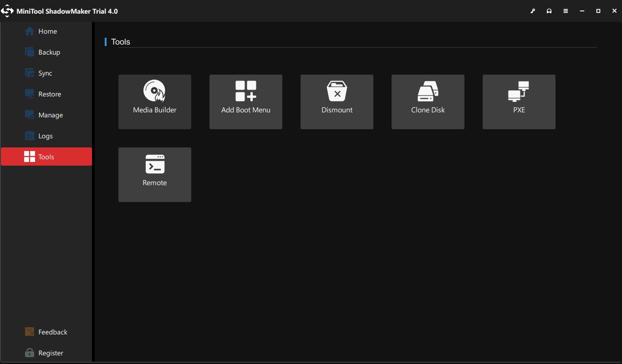This screenshot has height=364, width=622.
Task: Click the MiniTool ShadowMaker logo icon
Action: tap(8, 11)
